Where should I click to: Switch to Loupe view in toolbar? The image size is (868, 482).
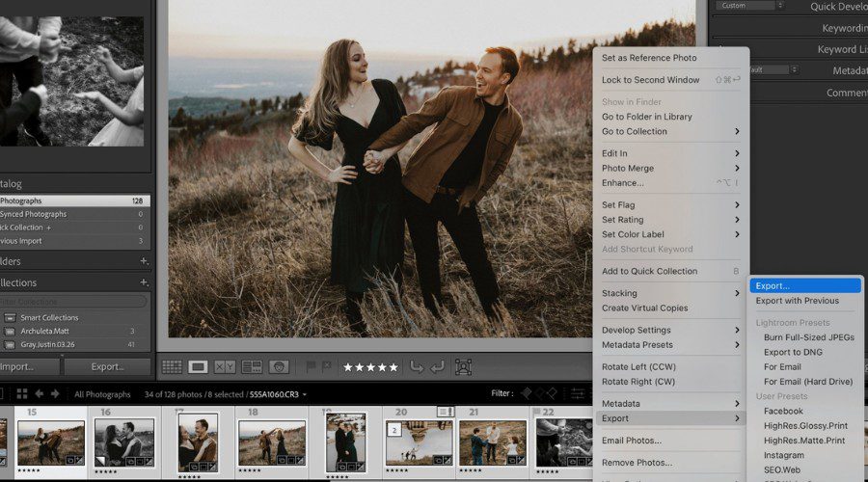198,367
